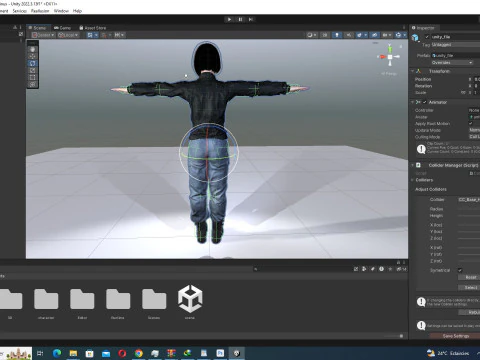Select the Rect tool in Scene overlay

pyautogui.click(x=33, y=77)
